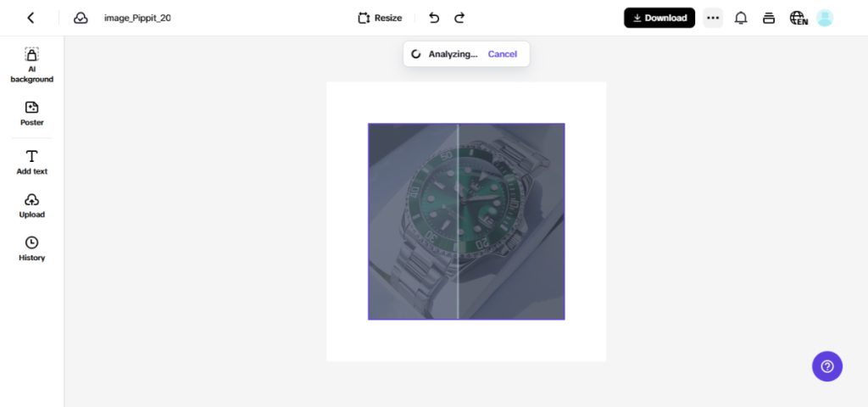
Task: Open the Upload panel
Action: (31, 205)
